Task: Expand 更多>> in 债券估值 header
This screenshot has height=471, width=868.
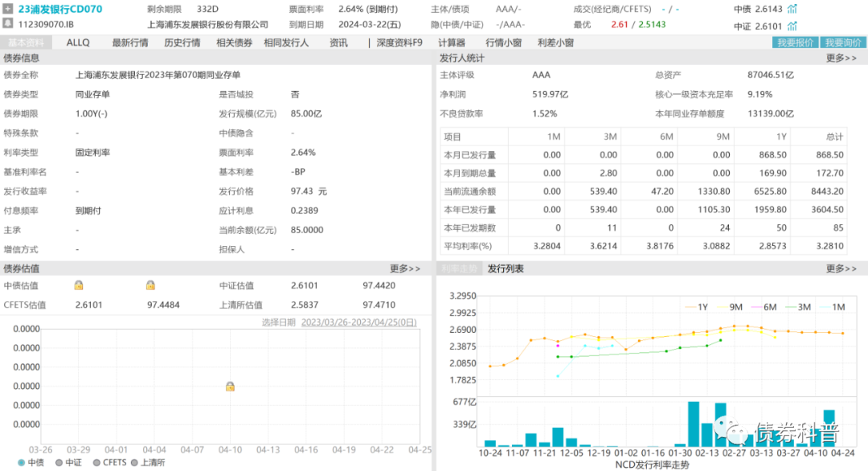Action: point(404,268)
